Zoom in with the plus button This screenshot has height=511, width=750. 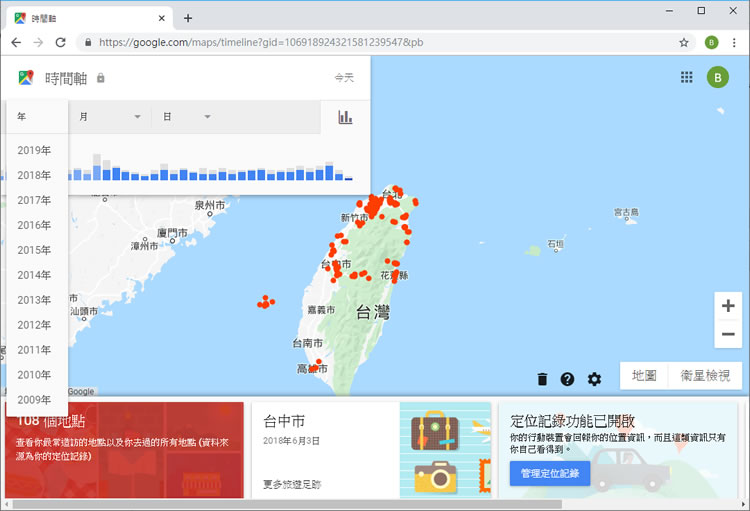click(x=728, y=306)
